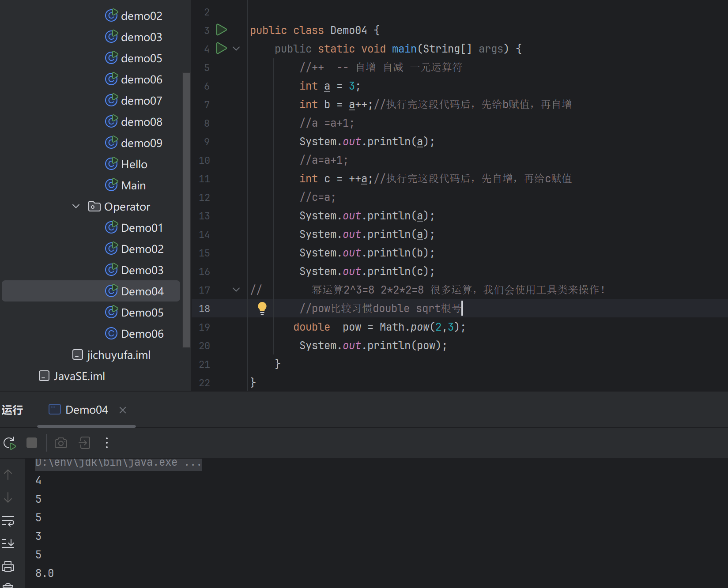This screenshot has height=588, width=728.
Task: Select JavaSE.iml file
Action: (72, 376)
